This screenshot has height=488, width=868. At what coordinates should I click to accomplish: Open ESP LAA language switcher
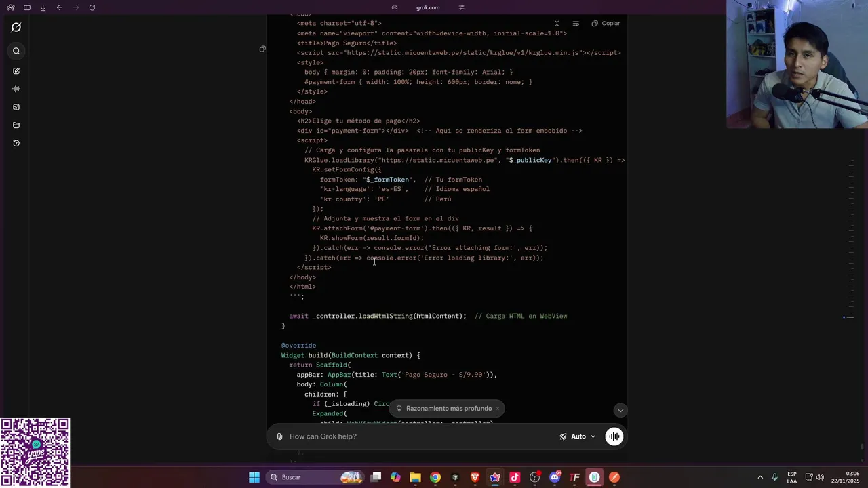(792, 477)
